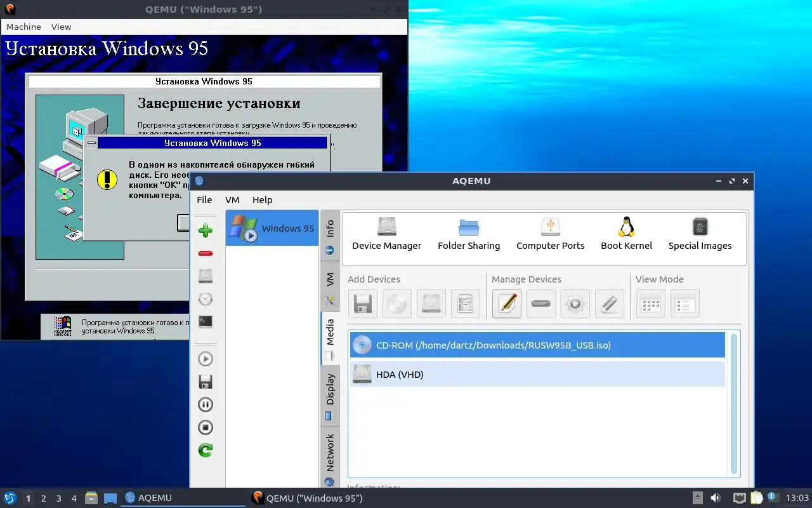Open Folder Sharing
812x508 pixels.
(x=469, y=234)
